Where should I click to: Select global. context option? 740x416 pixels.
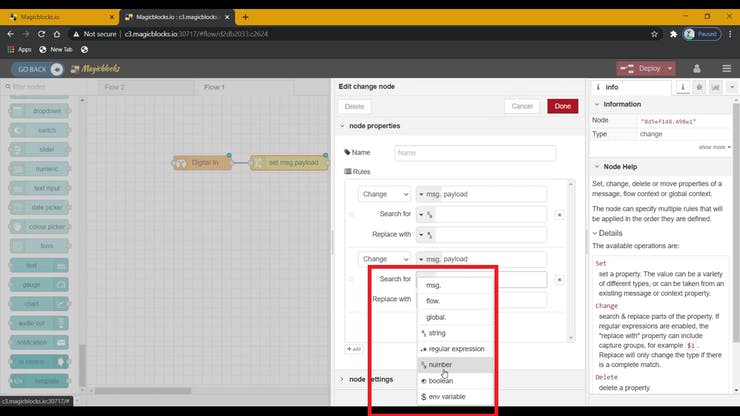tap(455, 317)
